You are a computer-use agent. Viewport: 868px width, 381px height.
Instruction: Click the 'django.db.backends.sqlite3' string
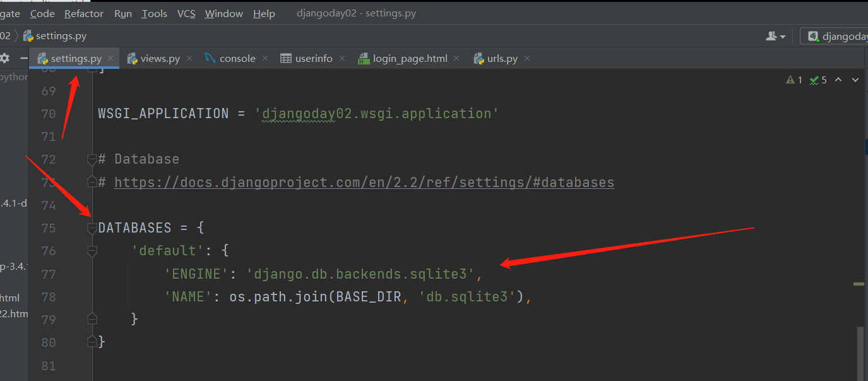tap(360, 274)
